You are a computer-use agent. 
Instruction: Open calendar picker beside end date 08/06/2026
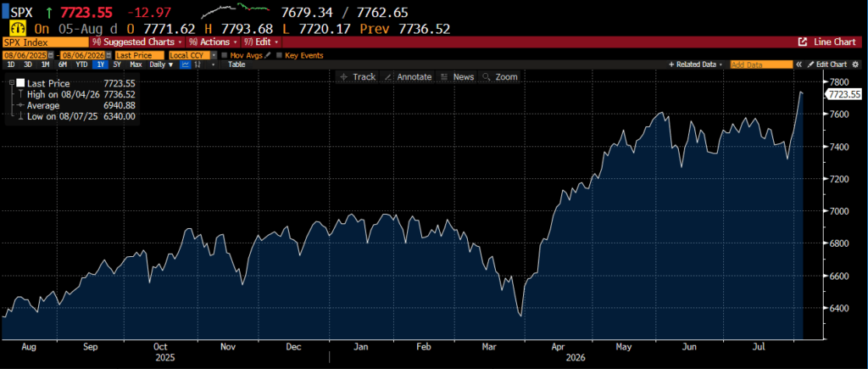pos(108,55)
